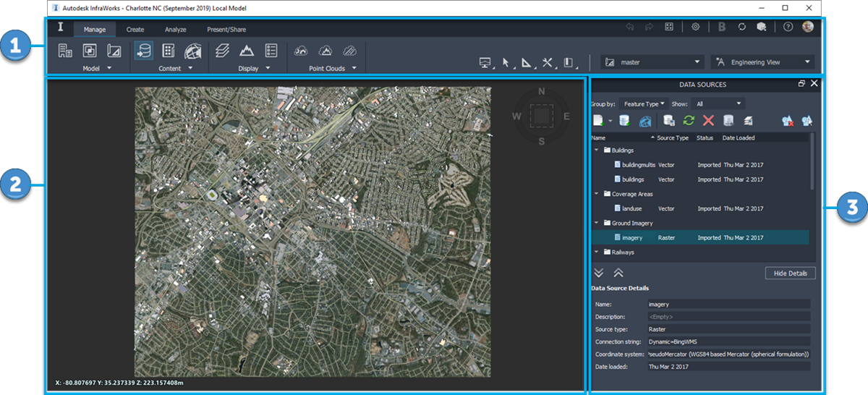This screenshot has width=868, height=395.
Task: Expand the Content group dropdown arrow
Action: click(190, 68)
